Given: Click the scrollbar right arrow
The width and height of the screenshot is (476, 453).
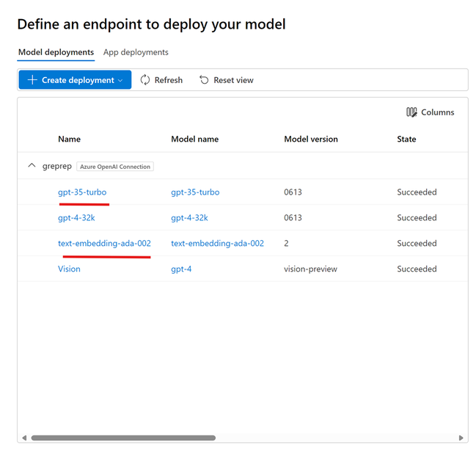Looking at the screenshot, I should tap(461, 438).
